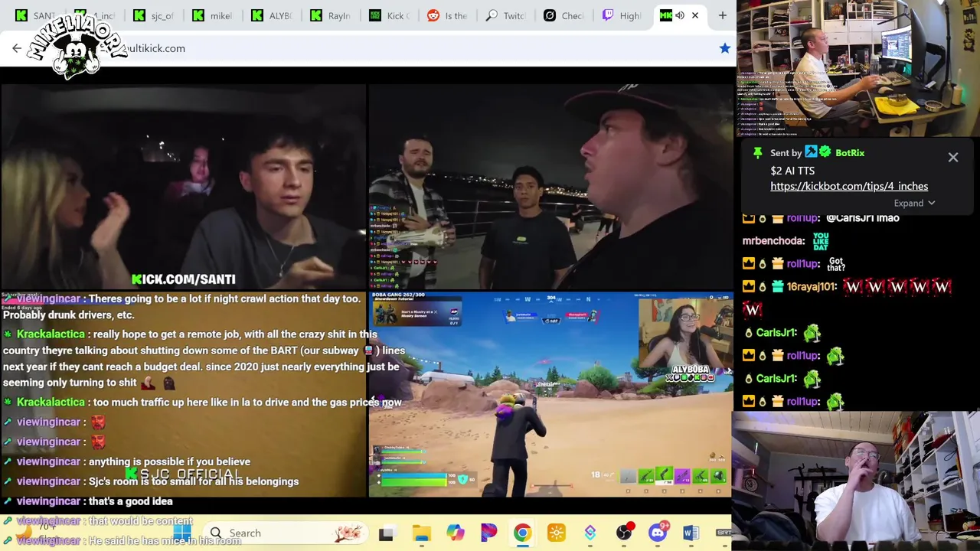
Task: Open the Reddit 'Is the' tab
Action: (449, 15)
